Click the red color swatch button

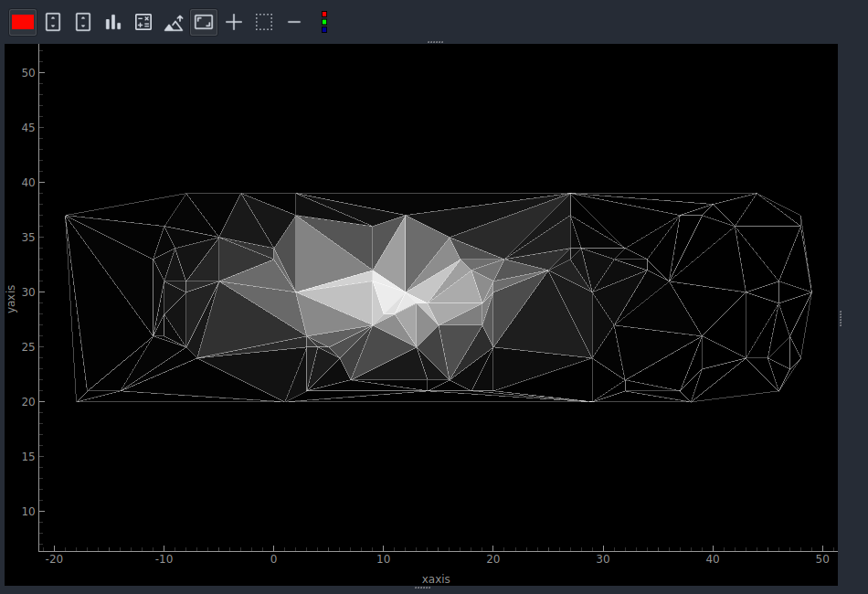click(x=23, y=23)
